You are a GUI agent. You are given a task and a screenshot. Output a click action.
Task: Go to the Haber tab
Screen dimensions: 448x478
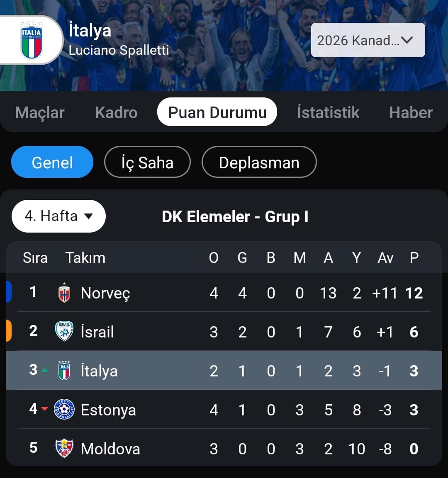pyautogui.click(x=411, y=112)
